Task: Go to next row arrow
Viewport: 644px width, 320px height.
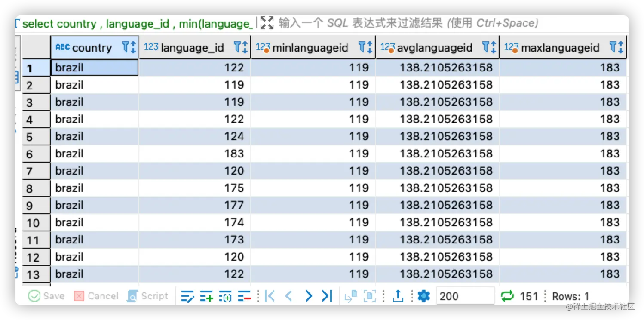Action: [x=308, y=296]
